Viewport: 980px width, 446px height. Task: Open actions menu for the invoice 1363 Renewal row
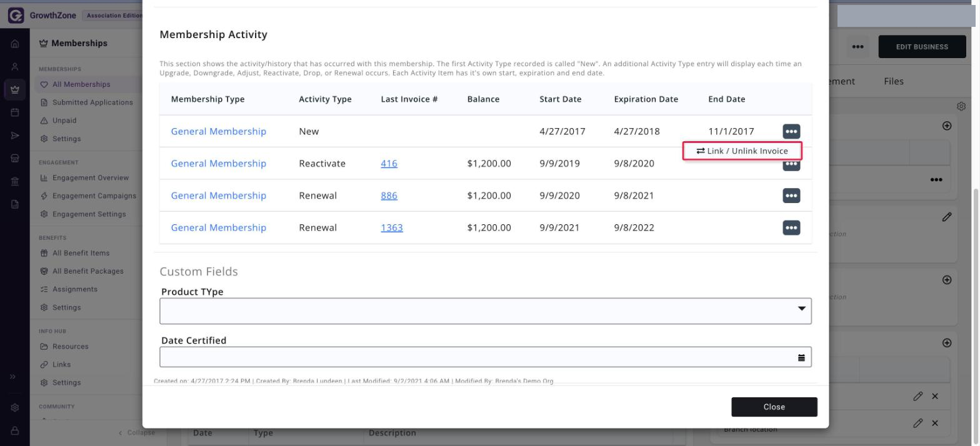791,227
